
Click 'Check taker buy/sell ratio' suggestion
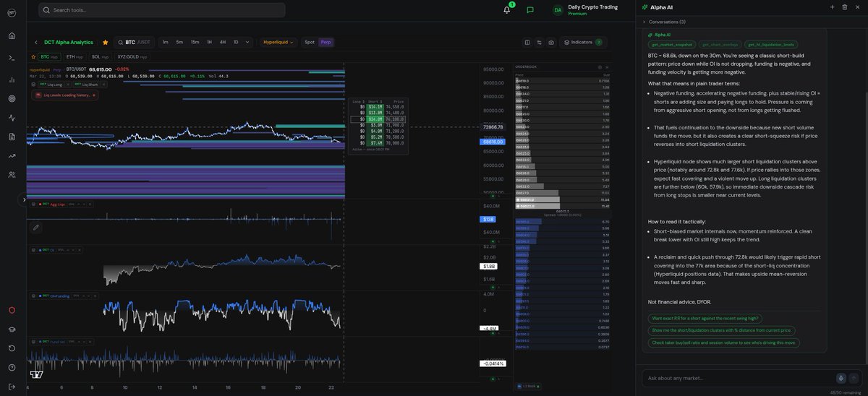723,343
